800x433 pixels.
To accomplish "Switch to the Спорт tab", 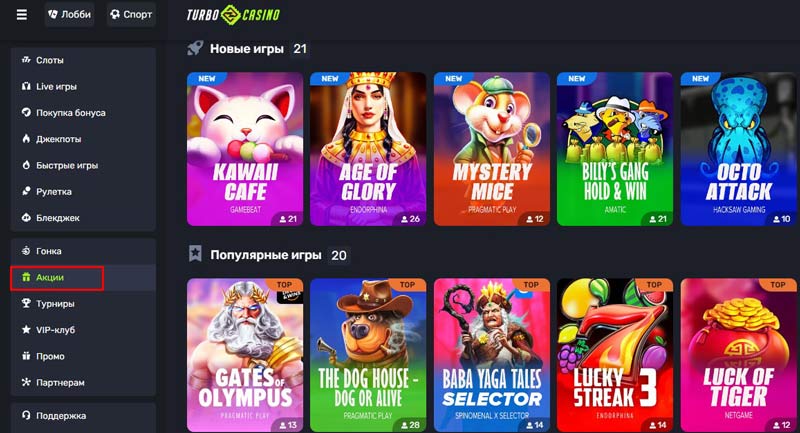I will point(132,14).
